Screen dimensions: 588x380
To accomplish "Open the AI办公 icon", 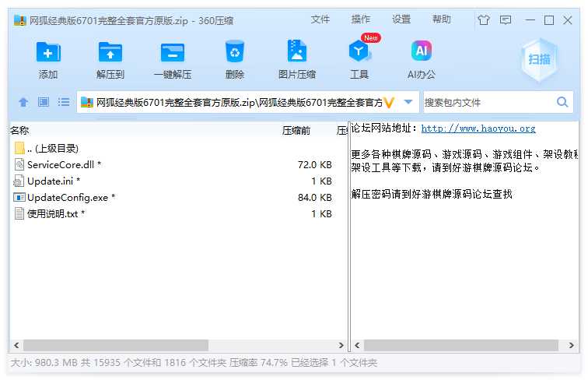I will (422, 51).
